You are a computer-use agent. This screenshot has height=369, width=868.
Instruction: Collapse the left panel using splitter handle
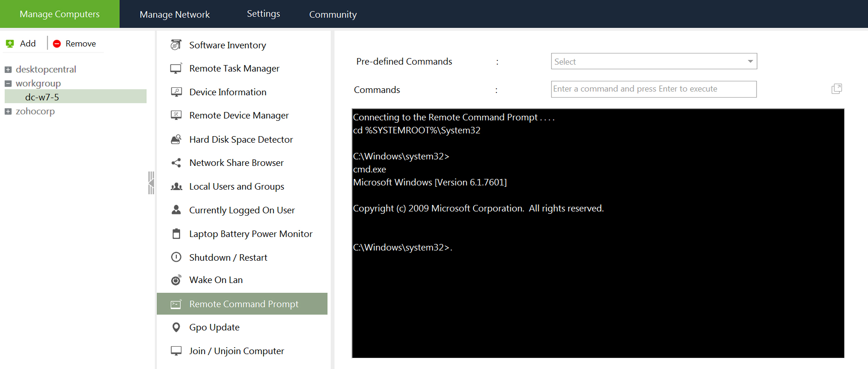pyautogui.click(x=151, y=183)
